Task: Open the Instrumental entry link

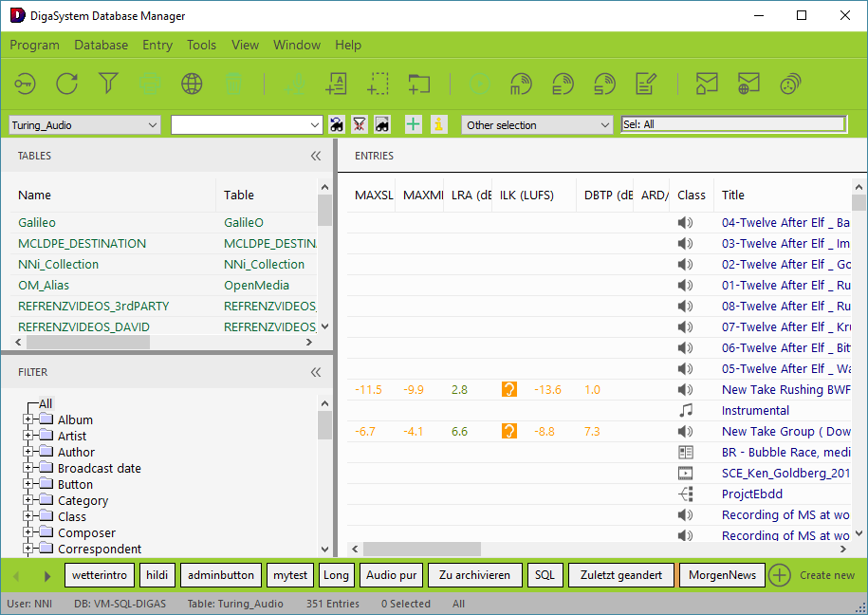Action: click(x=755, y=410)
